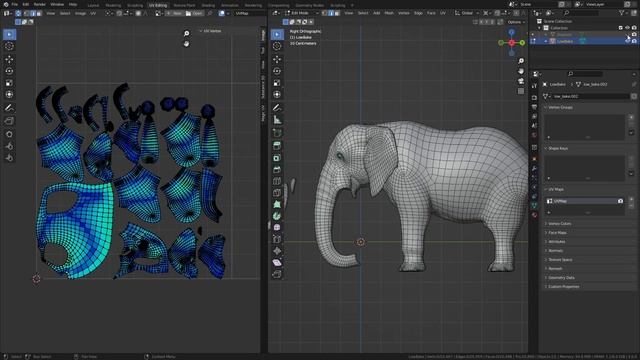Select the Spin tool

[x=277, y=216]
